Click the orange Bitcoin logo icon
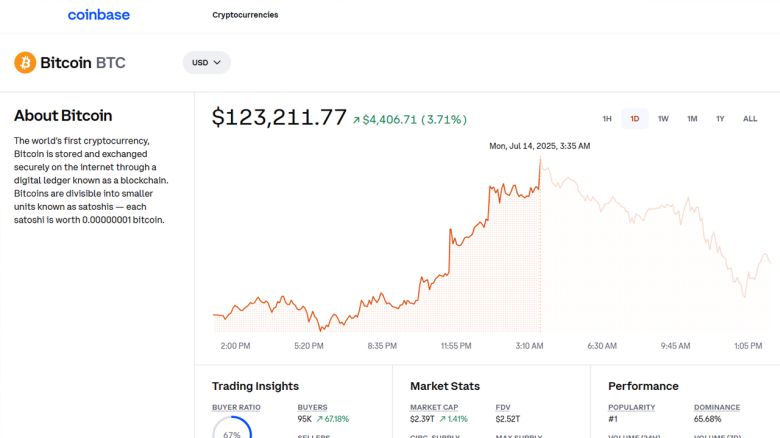 (x=25, y=63)
